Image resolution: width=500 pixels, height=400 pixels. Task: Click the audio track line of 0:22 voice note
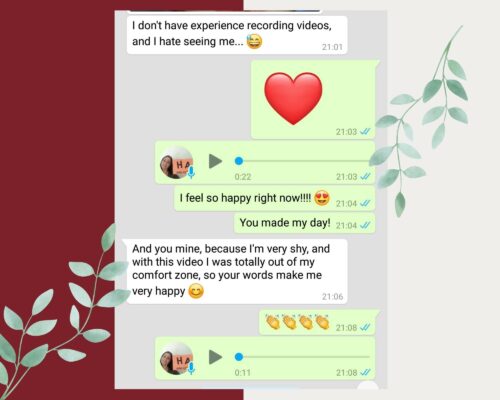304,161
